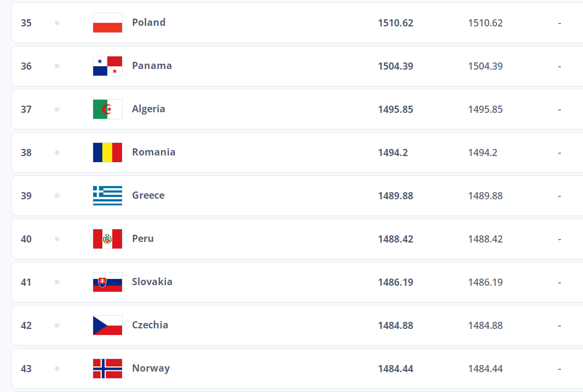The height and width of the screenshot is (392, 583).
Task: Open the Slovakia team link
Action: click(x=152, y=282)
